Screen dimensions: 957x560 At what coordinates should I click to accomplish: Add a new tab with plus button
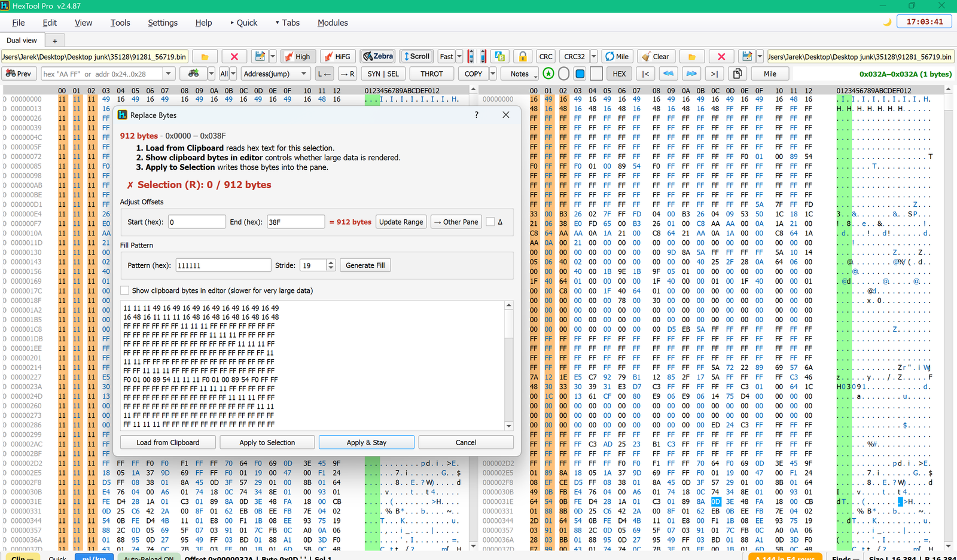54,41
